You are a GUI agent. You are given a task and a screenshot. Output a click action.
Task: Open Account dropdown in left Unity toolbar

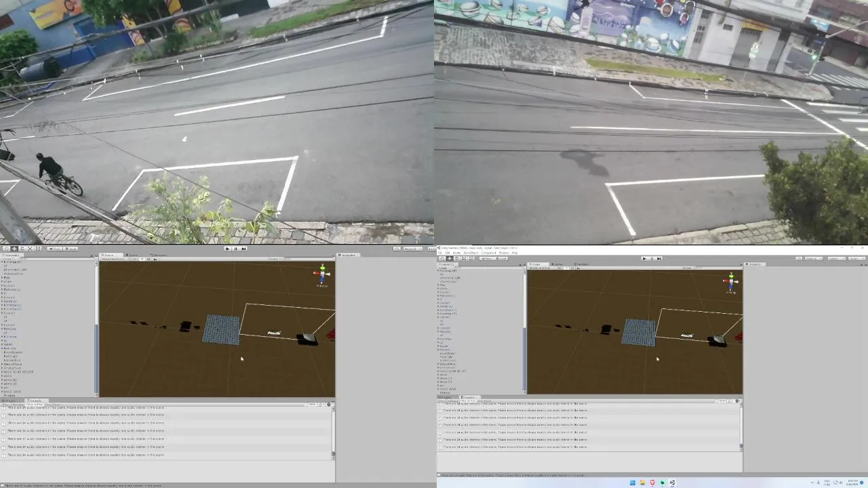[x=413, y=249]
